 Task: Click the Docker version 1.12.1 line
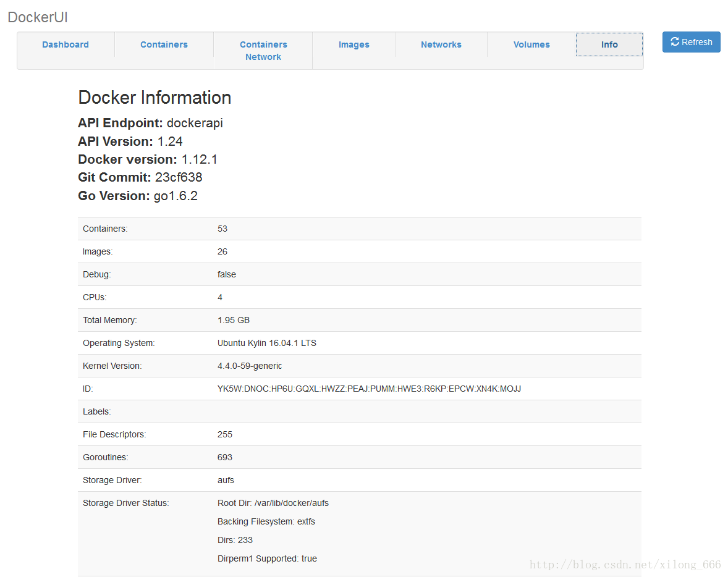(148, 159)
